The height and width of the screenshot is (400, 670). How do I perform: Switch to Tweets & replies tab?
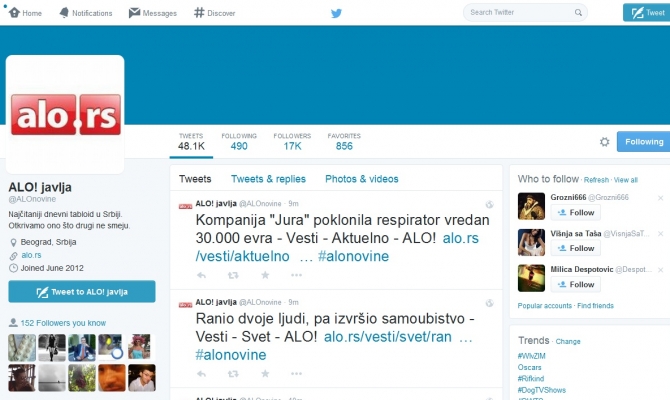pos(268,179)
